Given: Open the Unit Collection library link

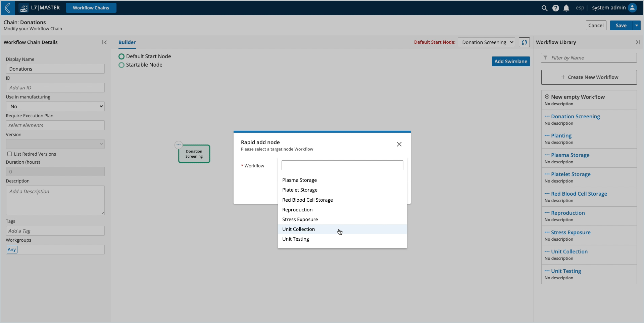Looking at the screenshot, I should click(x=569, y=251).
